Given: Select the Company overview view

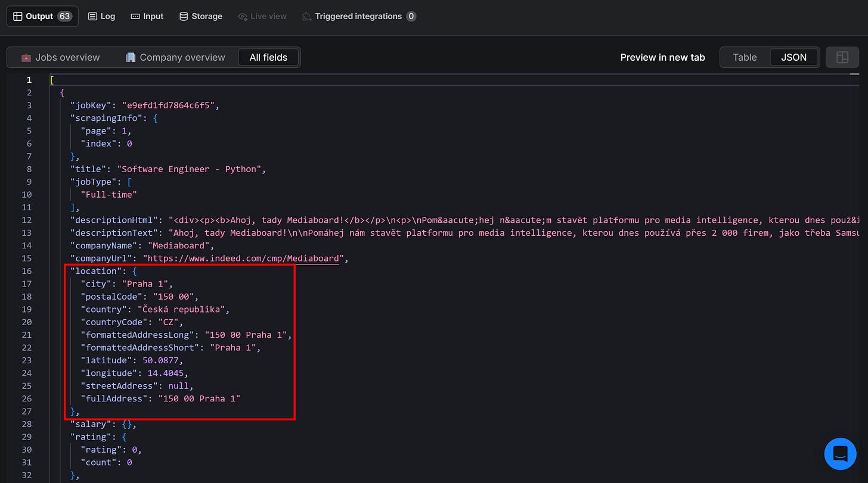Looking at the screenshot, I should (x=175, y=57).
